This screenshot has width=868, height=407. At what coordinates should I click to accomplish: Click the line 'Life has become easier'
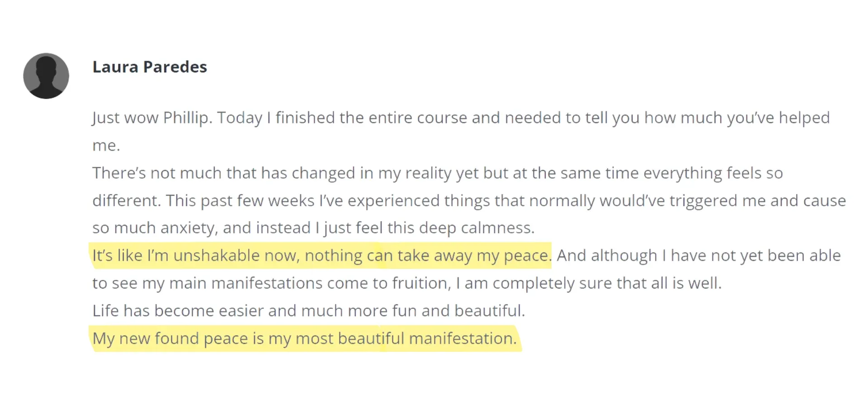(309, 311)
